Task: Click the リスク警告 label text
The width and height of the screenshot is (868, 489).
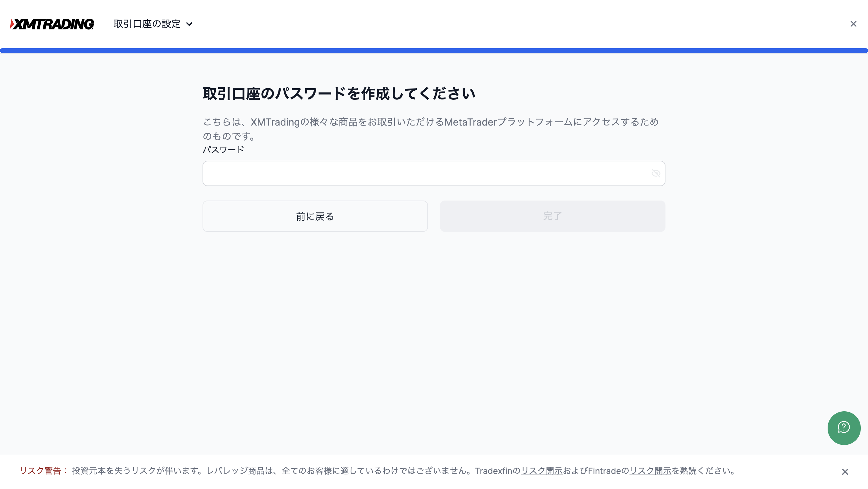Action: [x=44, y=471]
